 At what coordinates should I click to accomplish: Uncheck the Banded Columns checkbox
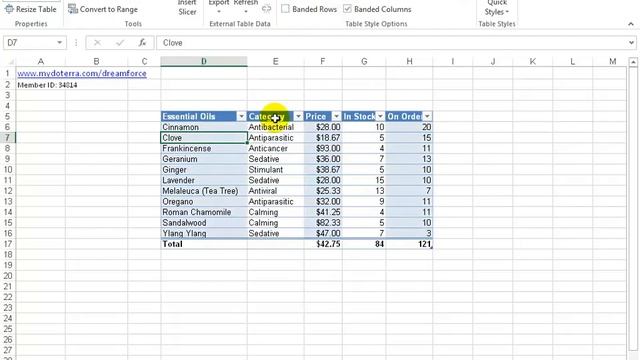pos(347,9)
